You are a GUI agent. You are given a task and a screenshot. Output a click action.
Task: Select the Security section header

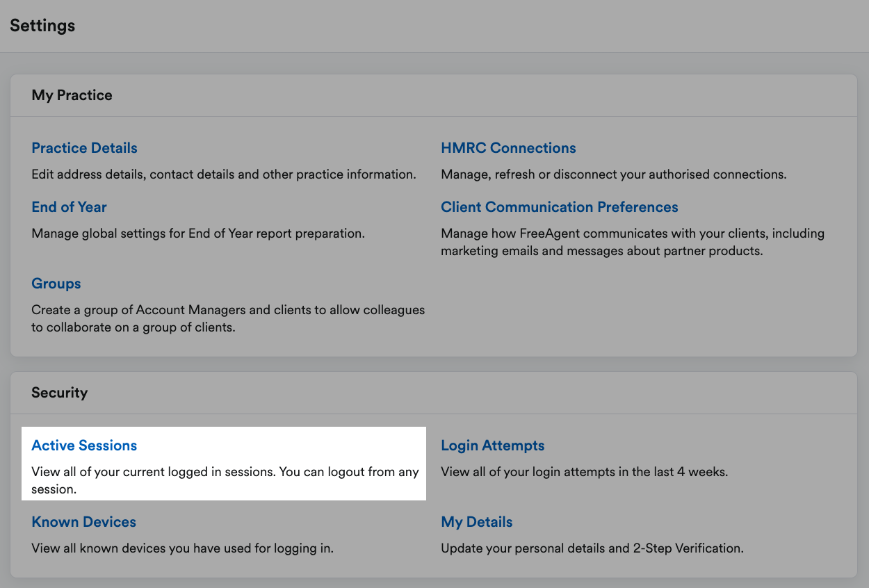[60, 392]
